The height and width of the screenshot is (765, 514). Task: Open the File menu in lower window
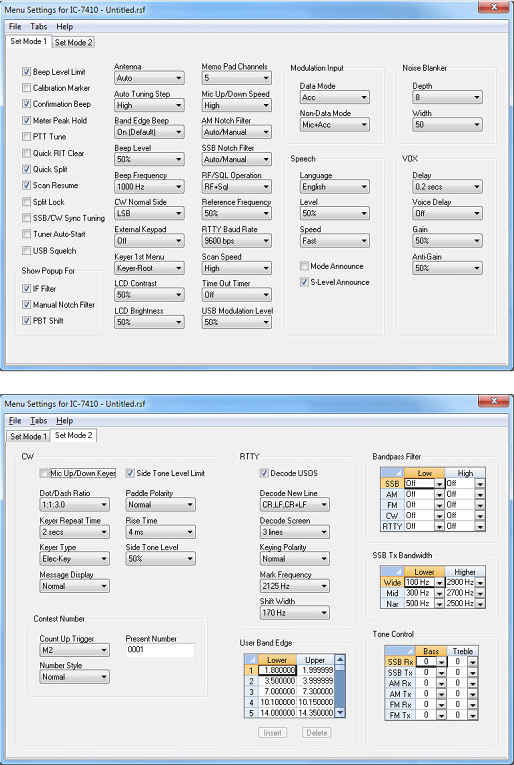(x=15, y=421)
